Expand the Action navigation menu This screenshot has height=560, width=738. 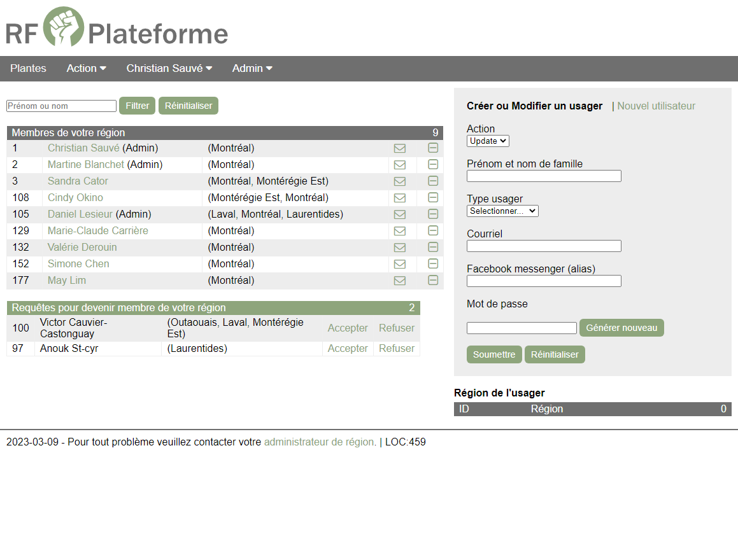[86, 68]
